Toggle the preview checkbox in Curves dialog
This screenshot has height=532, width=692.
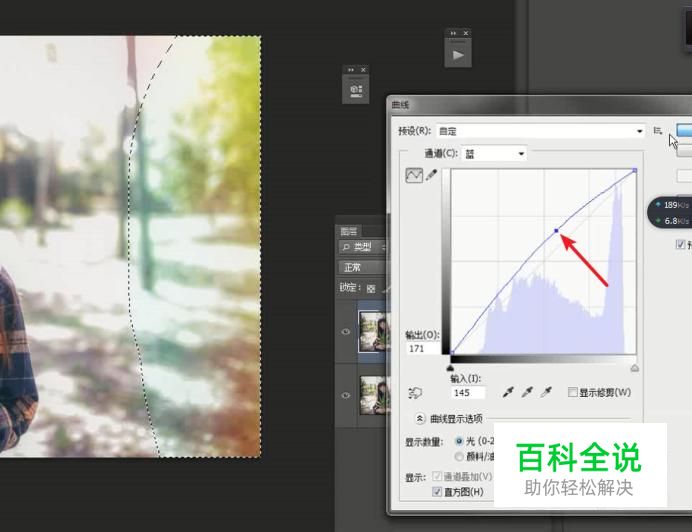point(681,244)
